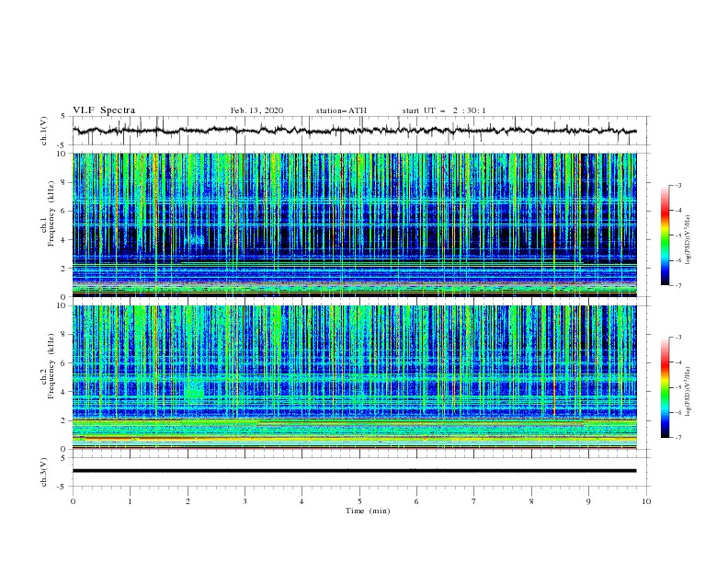
Task: Click time axis tick label "9"
Action: 588,501
